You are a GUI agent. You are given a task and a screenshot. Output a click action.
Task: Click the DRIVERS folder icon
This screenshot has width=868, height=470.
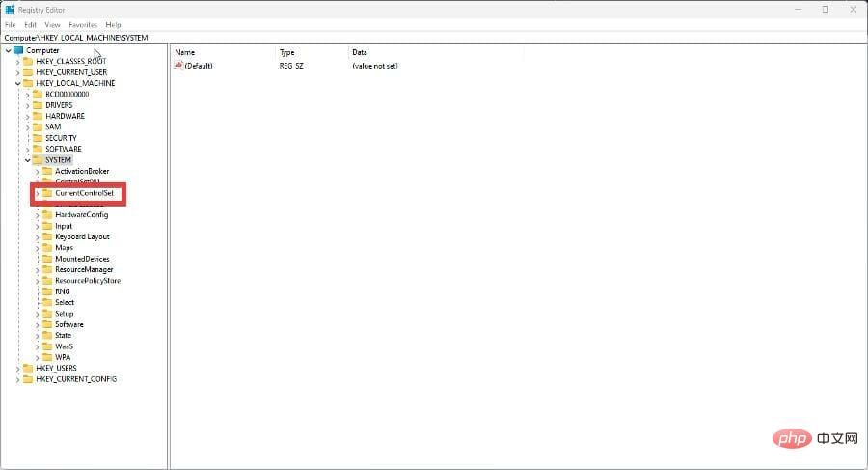(38, 105)
